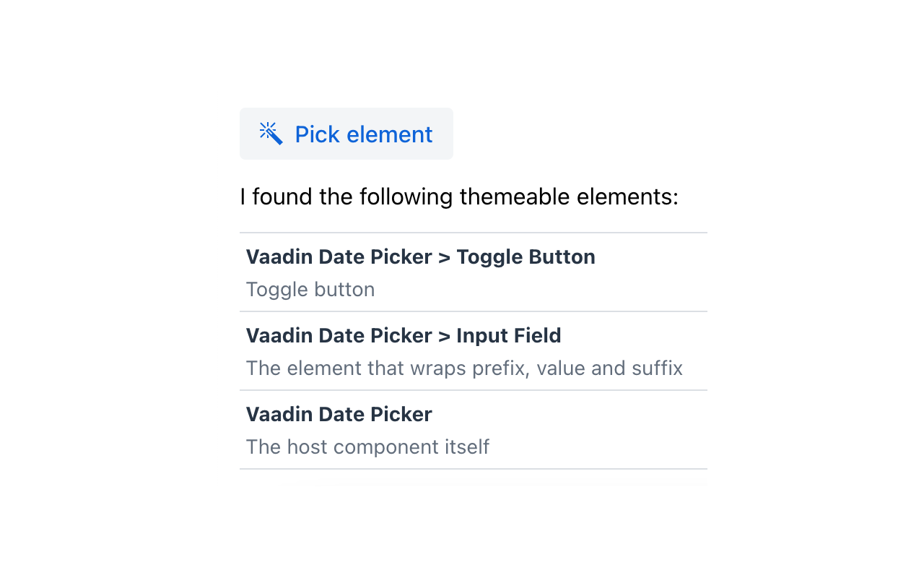Click the magic wand icon
The image size is (924, 578).
point(271,134)
